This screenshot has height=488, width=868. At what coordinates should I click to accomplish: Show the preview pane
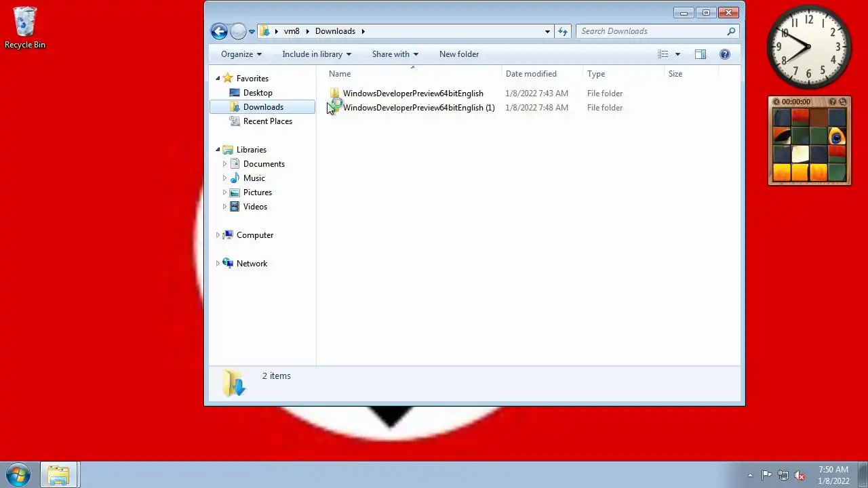click(701, 54)
